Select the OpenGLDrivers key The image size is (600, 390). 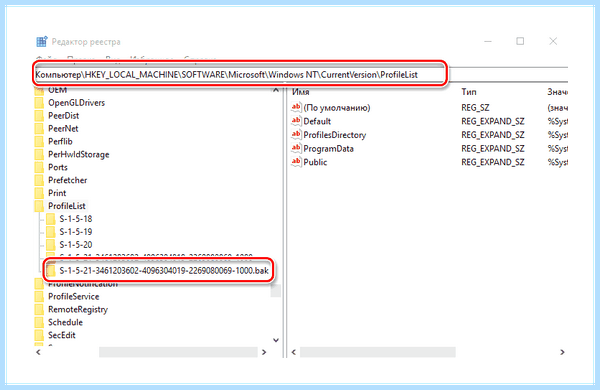pyautogui.click(x=77, y=103)
